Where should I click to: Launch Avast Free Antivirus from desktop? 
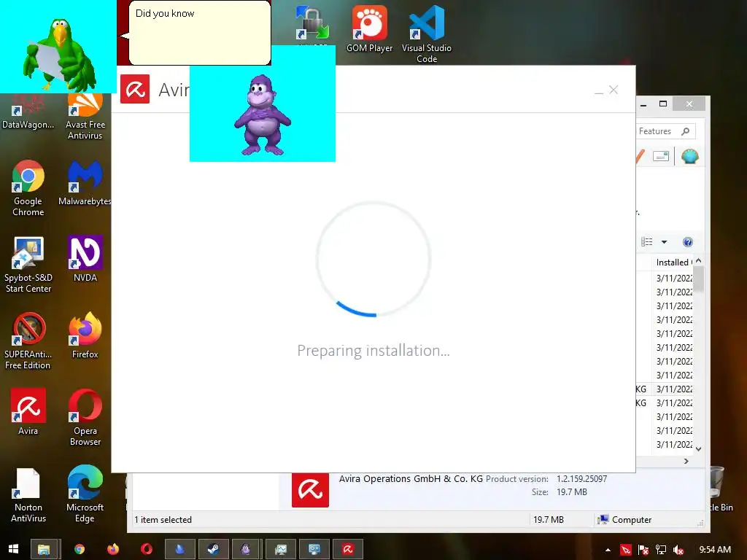(x=85, y=117)
